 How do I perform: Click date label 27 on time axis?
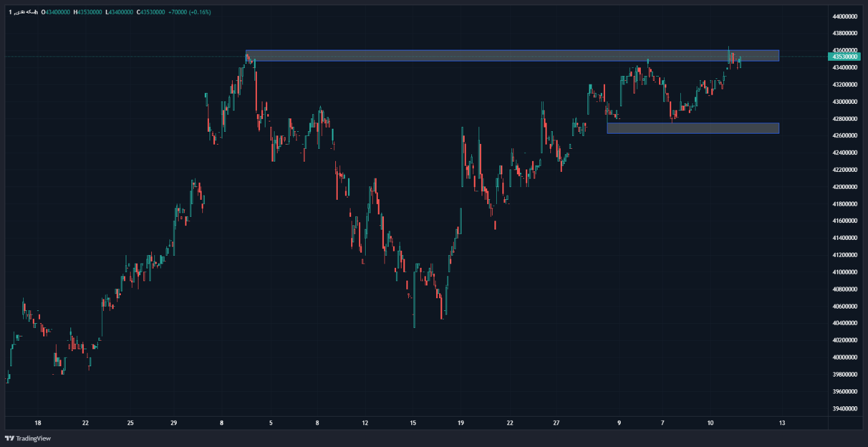pos(556,423)
